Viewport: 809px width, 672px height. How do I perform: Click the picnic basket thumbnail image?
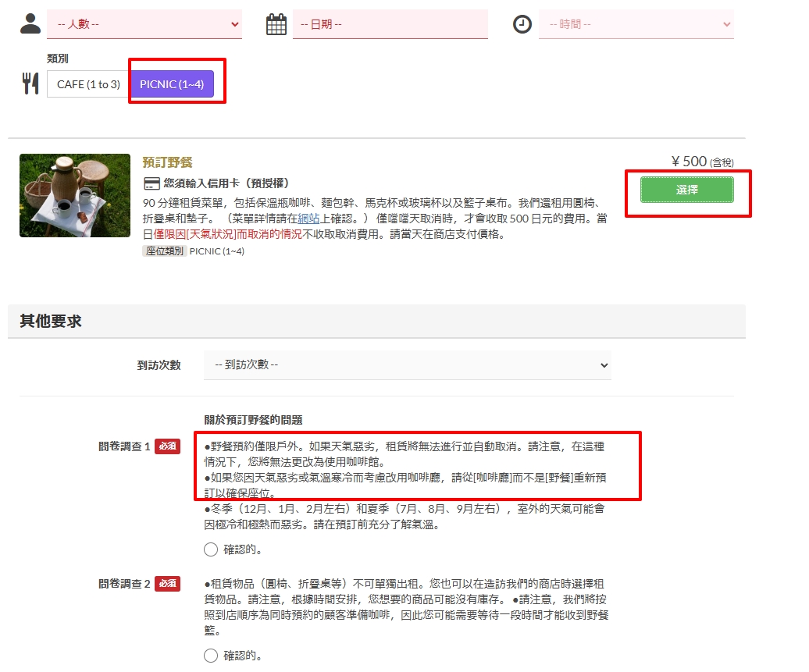(75, 195)
